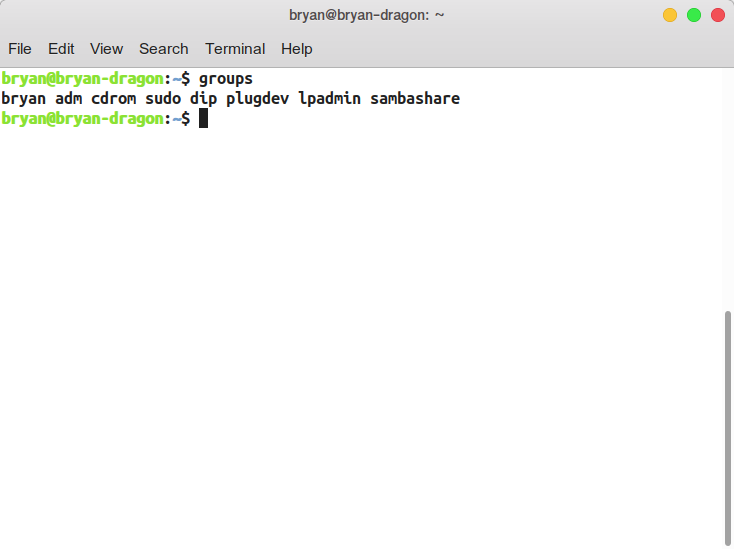The width and height of the screenshot is (734, 549).
Task: Click the block cursor at the prompt
Action: tap(203, 119)
